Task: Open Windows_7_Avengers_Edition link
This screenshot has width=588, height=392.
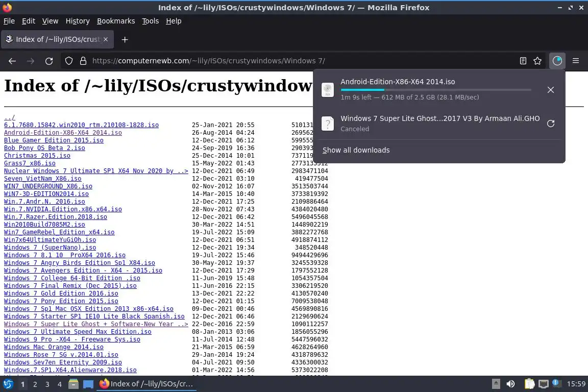Action: [83, 270]
